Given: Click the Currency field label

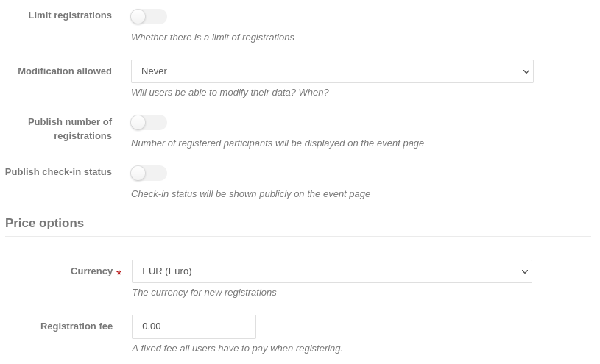Looking at the screenshot, I should pyautogui.click(x=91, y=271).
